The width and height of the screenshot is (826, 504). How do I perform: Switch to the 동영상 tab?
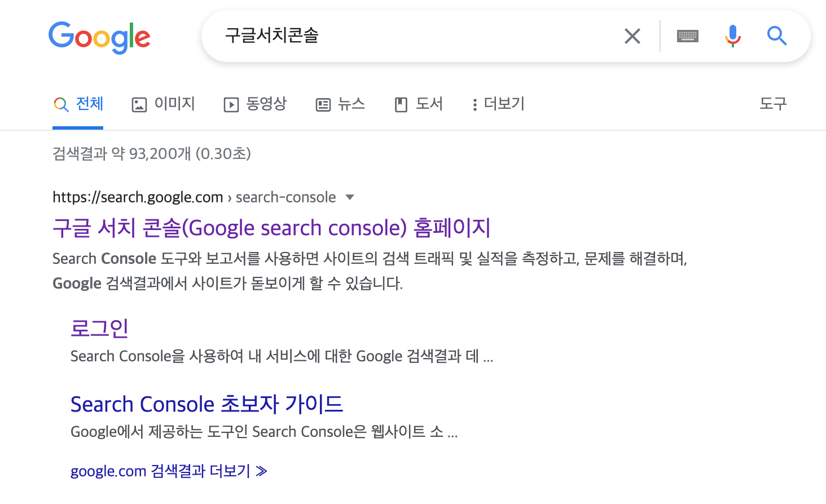[255, 104]
